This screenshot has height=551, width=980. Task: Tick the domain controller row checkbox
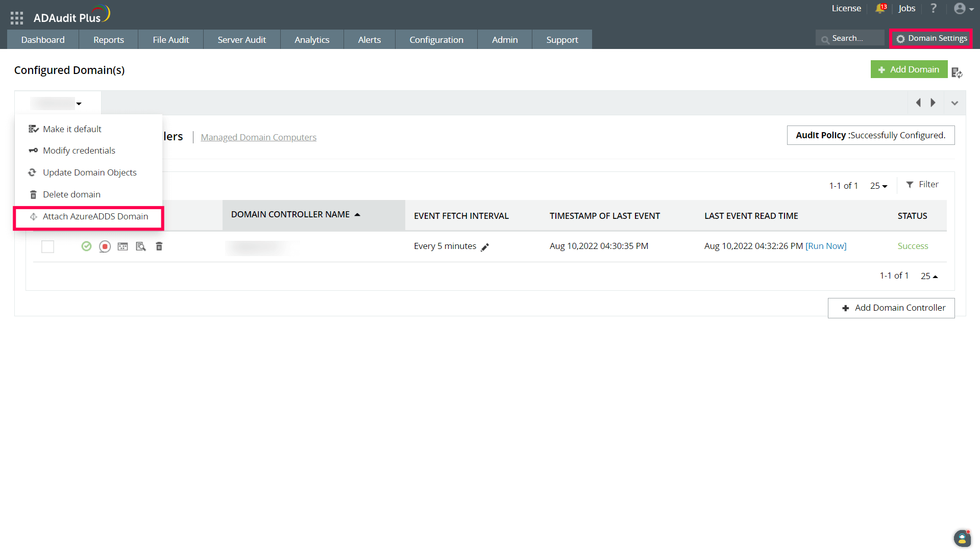pyautogui.click(x=47, y=246)
